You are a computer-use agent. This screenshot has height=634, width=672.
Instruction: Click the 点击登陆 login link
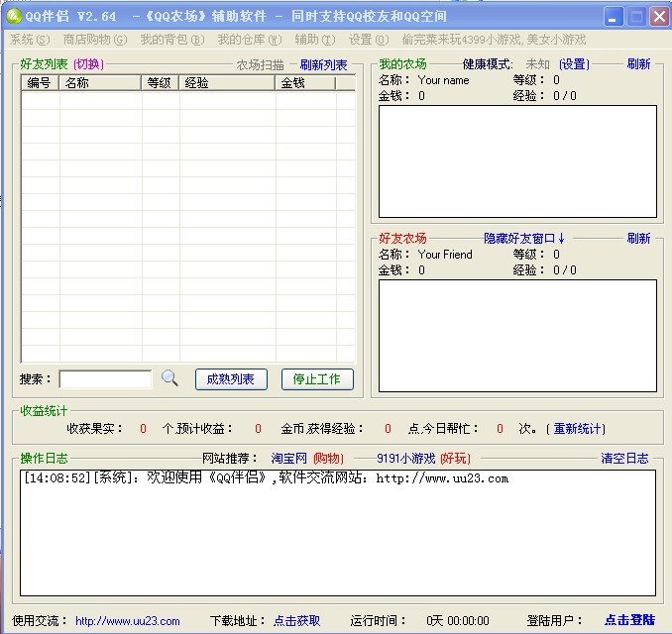630,620
